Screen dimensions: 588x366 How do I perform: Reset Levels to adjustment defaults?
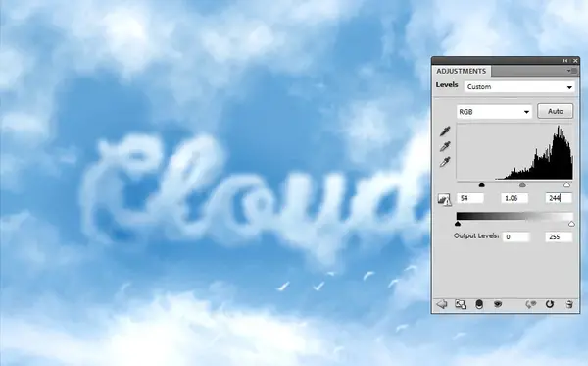(x=550, y=304)
